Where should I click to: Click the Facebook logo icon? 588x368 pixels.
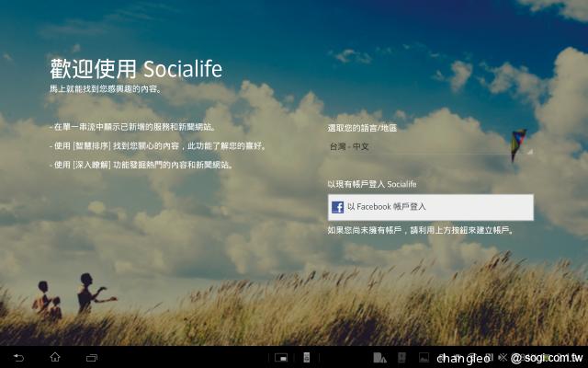tap(337, 207)
